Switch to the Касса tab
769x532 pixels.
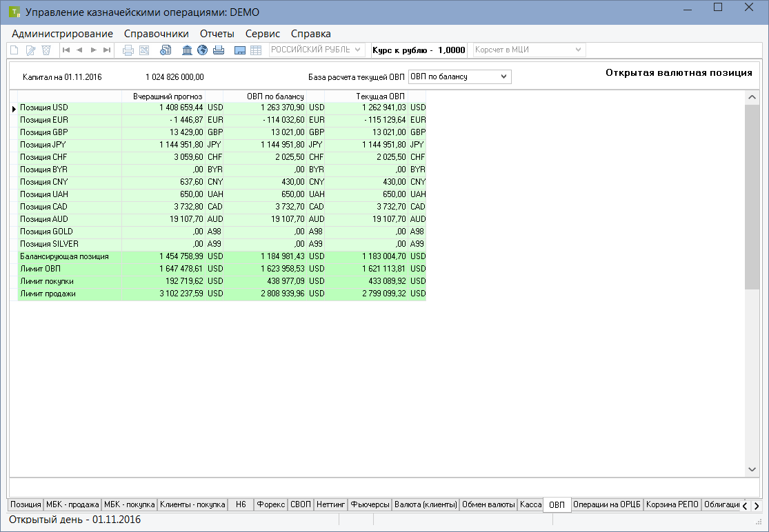tap(530, 504)
